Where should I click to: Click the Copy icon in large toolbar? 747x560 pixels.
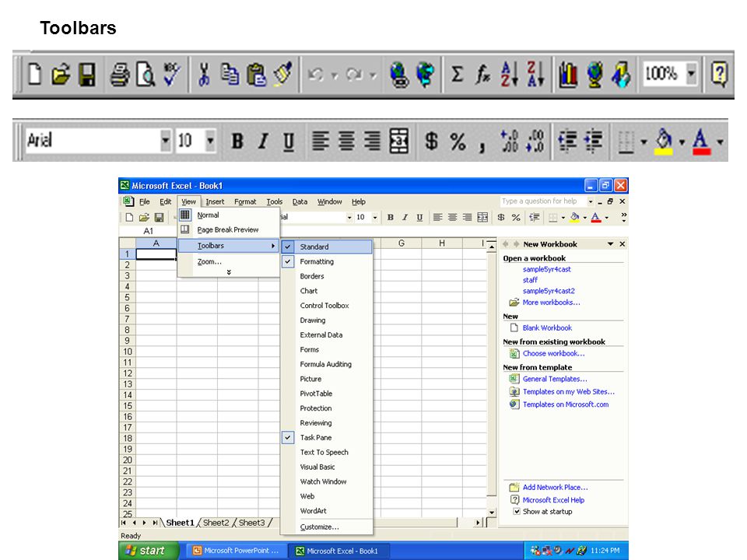(x=230, y=75)
